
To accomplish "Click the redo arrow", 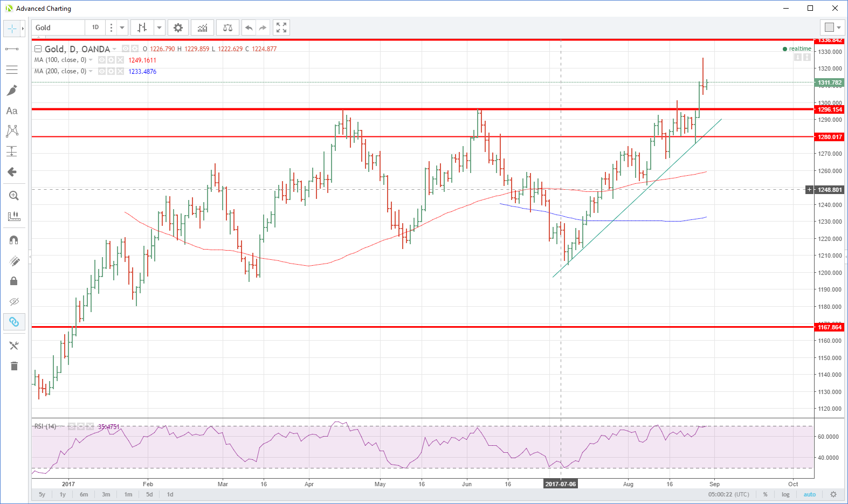I will point(263,27).
